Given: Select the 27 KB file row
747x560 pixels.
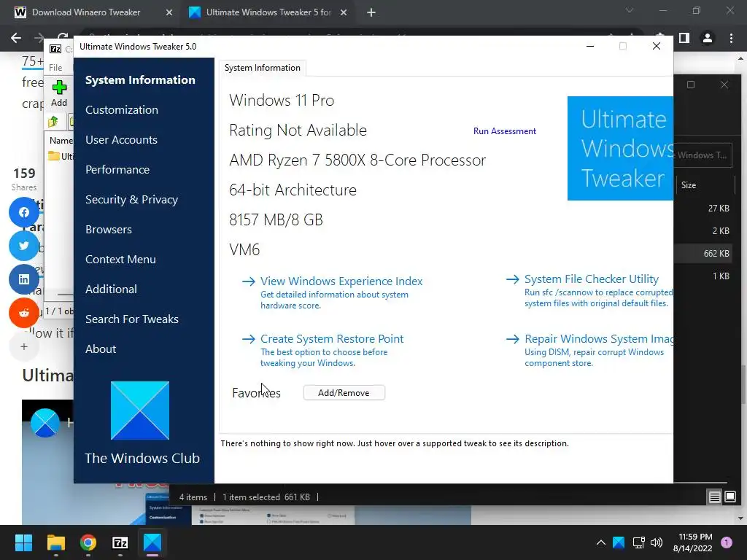Looking at the screenshot, I should [x=703, y=208].
